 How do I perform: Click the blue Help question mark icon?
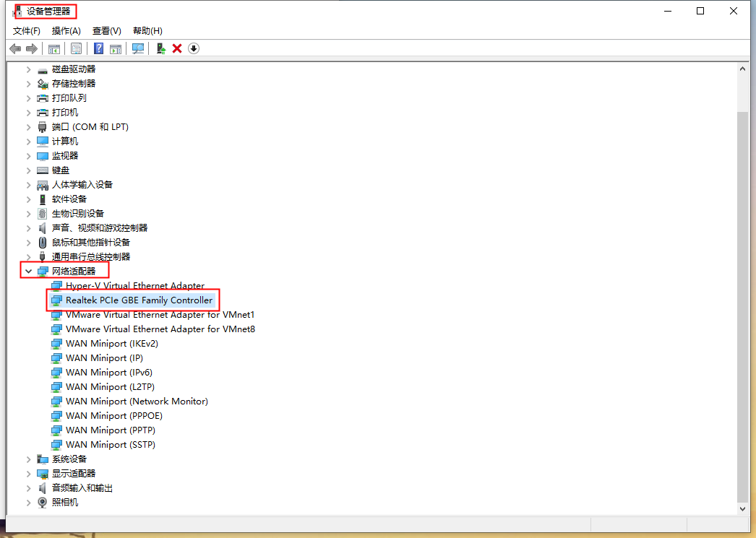98,48
